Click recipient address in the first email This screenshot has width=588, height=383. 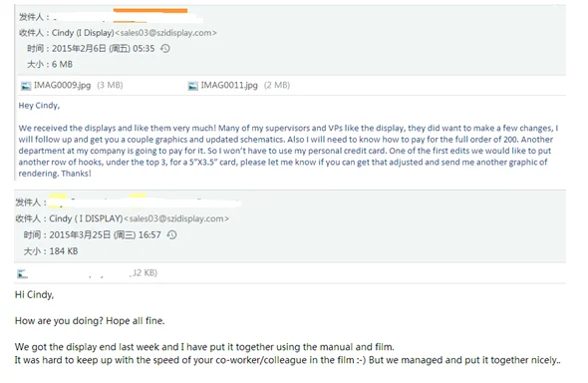point(165,33)
